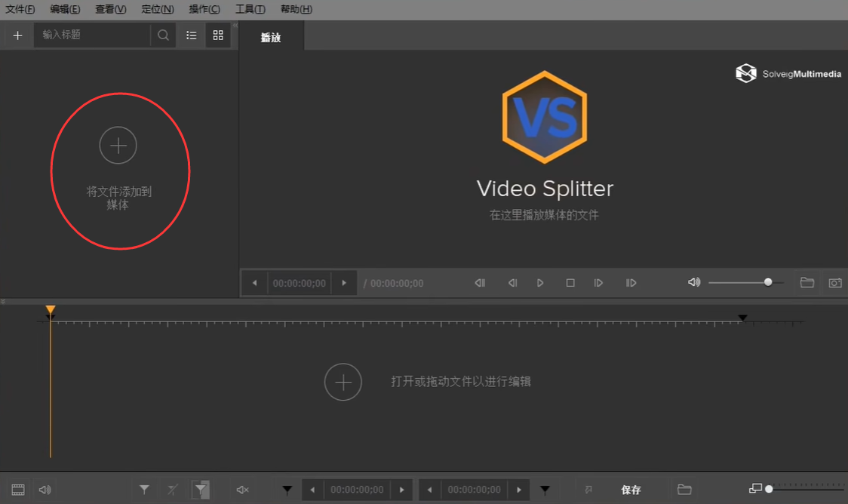Viewport: 848px width, 504px height.
Task: Open the 工具(T) menu
Action: click(x=250, y=9)
